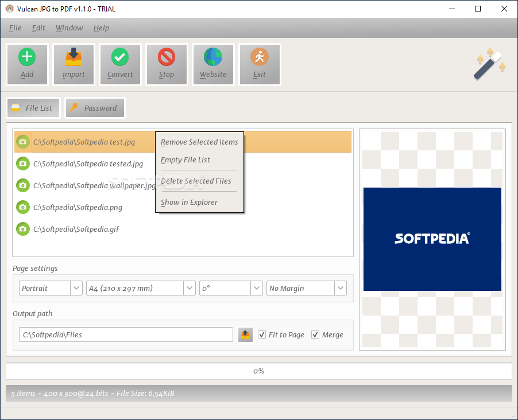Click the output path input field
The image size is (518, 420).
pos(126,335)
